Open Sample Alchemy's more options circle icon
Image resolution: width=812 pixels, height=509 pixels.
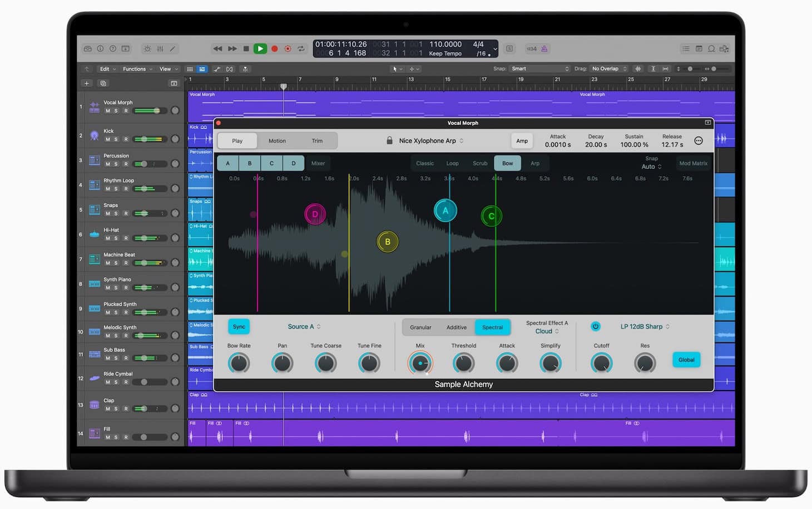[x=699, y=141]
